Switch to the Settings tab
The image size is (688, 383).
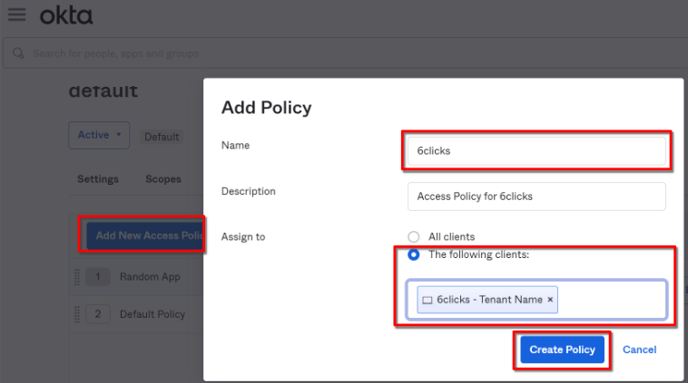click(x=98, y=179)
